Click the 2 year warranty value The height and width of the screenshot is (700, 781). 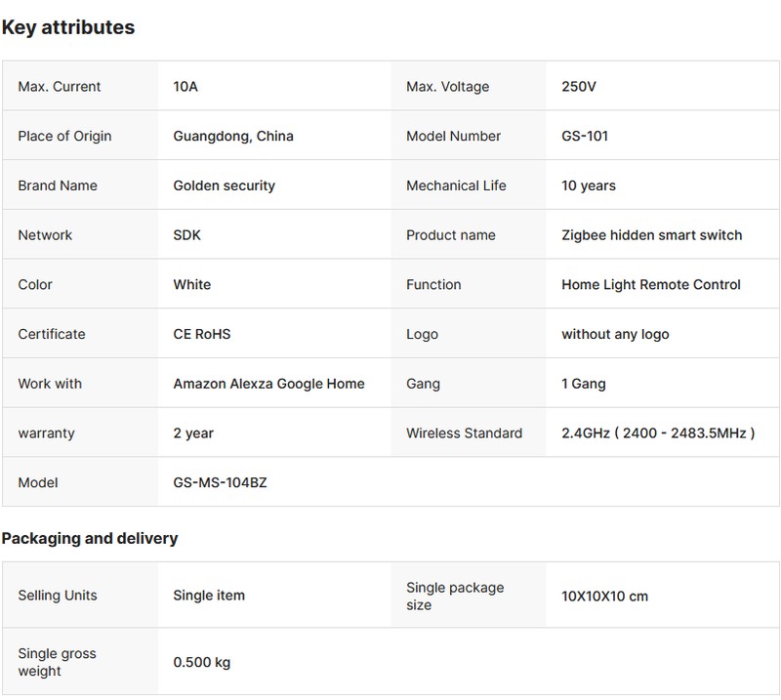point(193,433)
